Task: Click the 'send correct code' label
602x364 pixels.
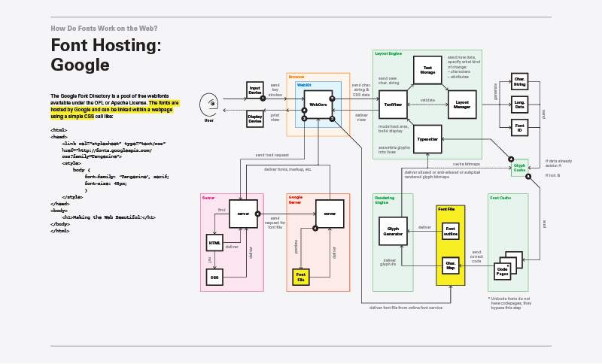Action: tap(476, 256)
